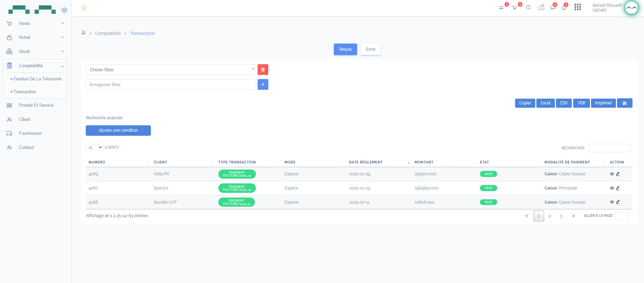The height and width of the screenshot is (283, 644).
Task: Click the Imprimer button
Action: pos(603,103)
